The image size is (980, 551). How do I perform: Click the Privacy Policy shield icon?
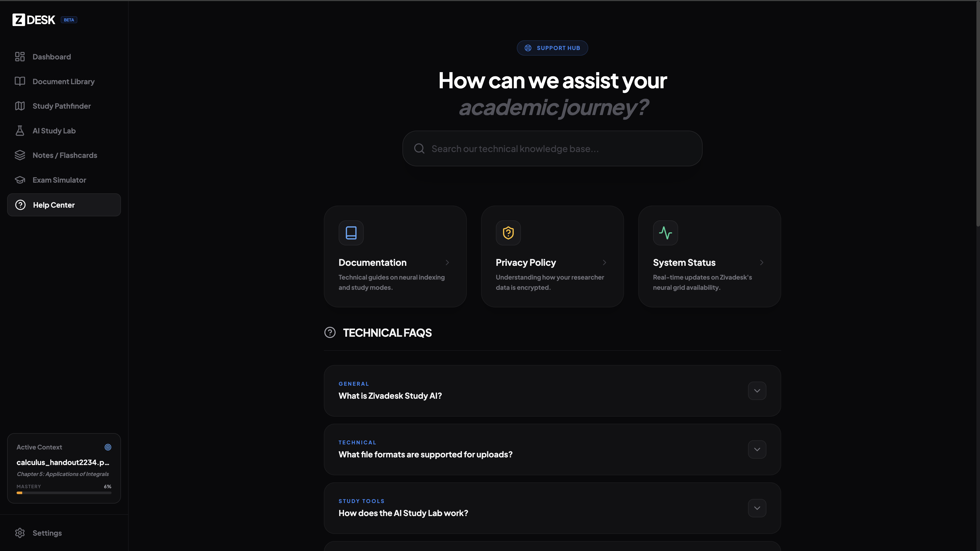click(508, 233)
